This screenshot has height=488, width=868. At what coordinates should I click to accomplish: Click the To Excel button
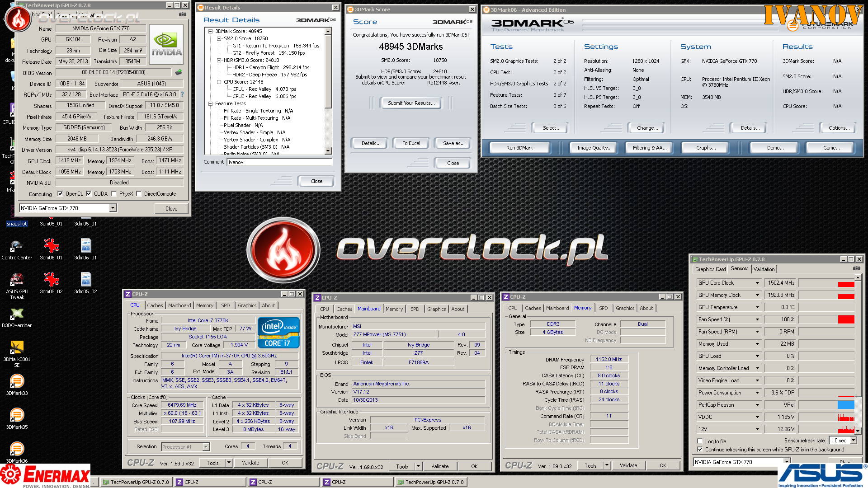[411, 143]
